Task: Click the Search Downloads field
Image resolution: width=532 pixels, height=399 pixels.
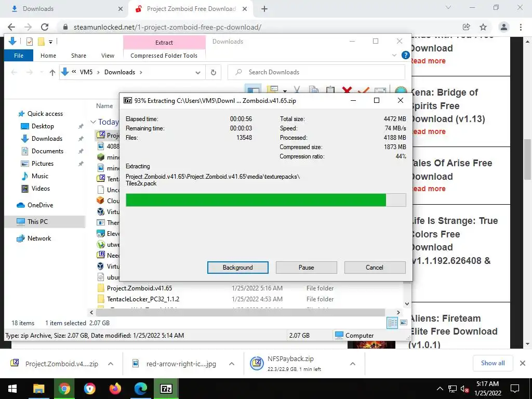Action: (316, 72)
